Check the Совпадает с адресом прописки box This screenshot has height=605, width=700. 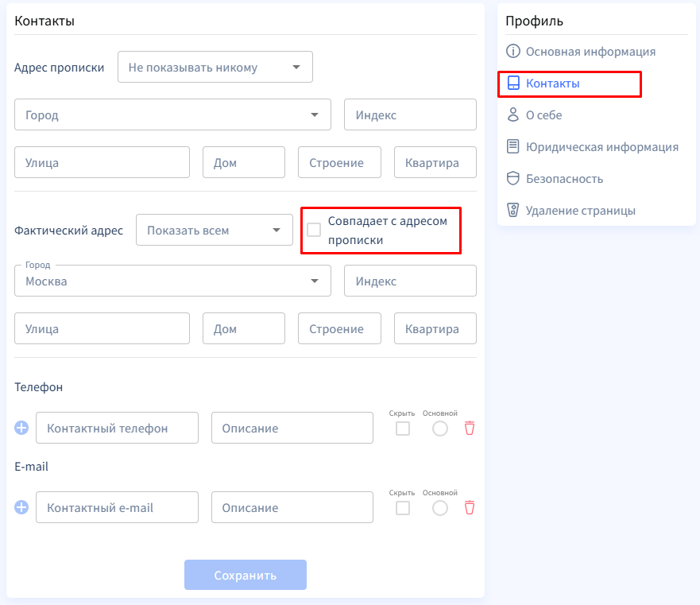pos(314,230)
